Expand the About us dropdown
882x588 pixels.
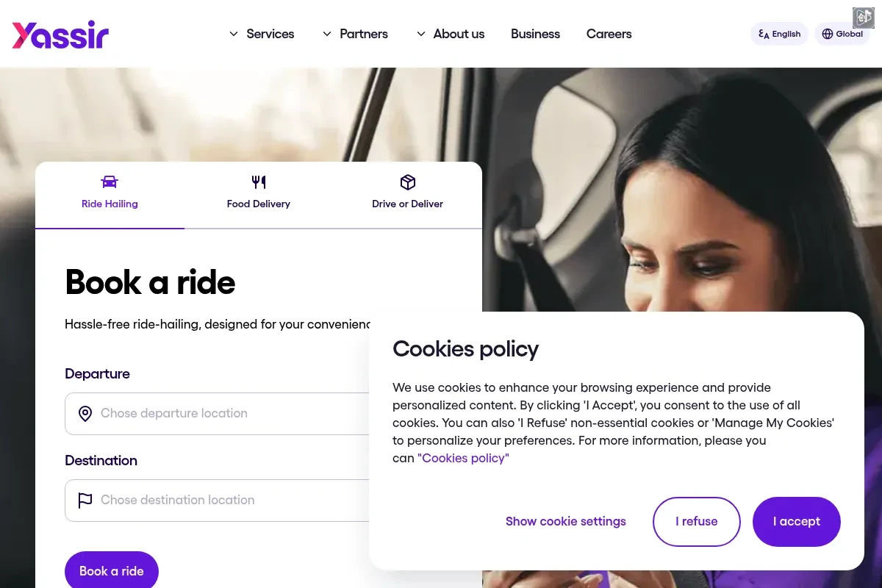451,34
